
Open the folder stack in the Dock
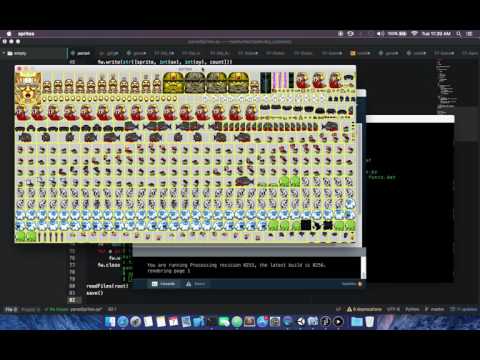[356, 321]
